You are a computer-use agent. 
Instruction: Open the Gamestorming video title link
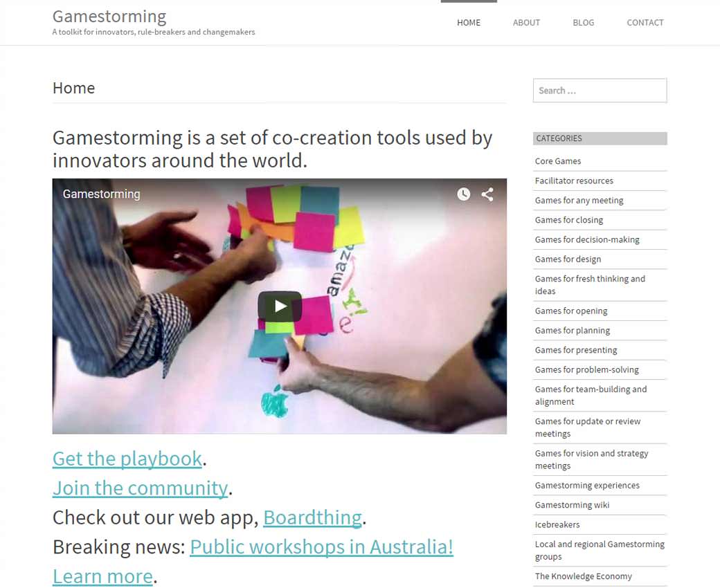[102, 194]
